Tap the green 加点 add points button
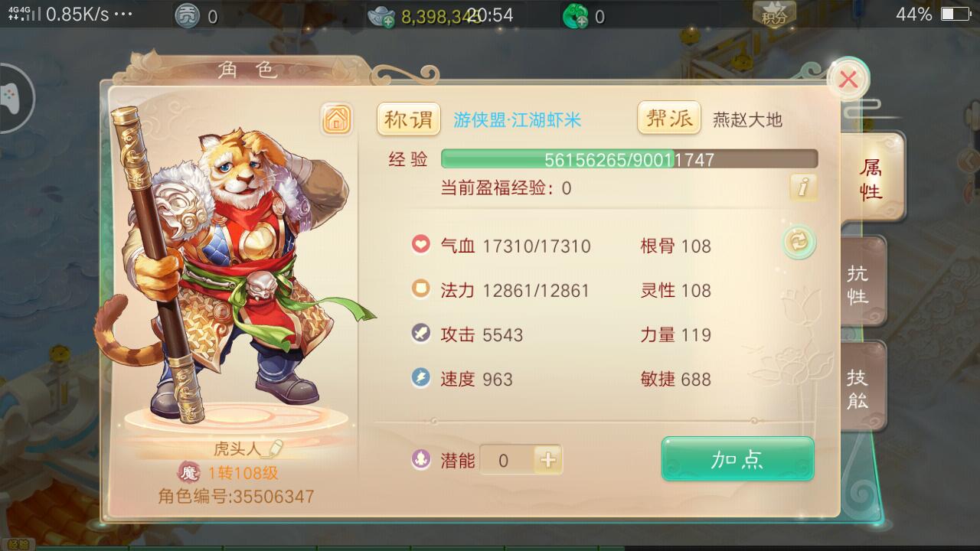The width and height of the screenshot is (980, 551). 737,459
